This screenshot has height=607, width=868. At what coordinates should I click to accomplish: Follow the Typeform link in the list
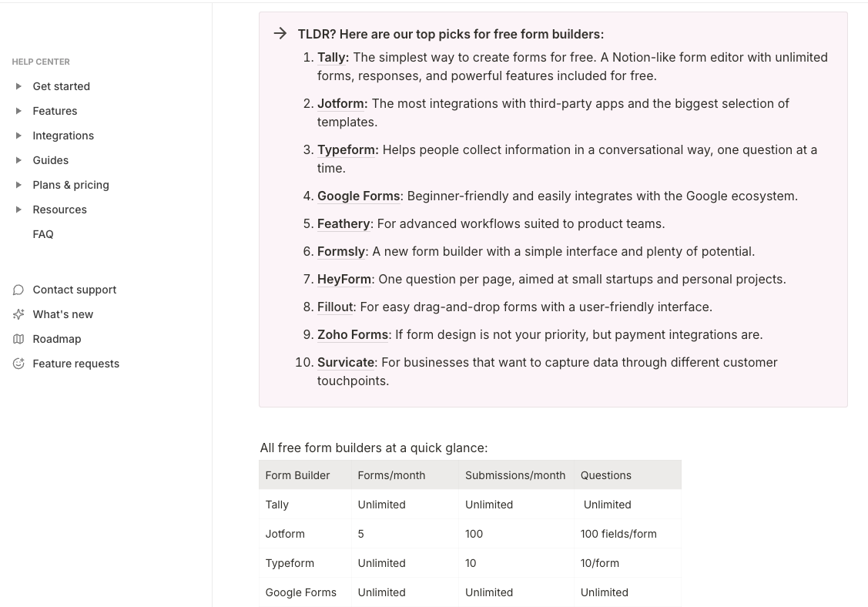(x=347, y=150)
